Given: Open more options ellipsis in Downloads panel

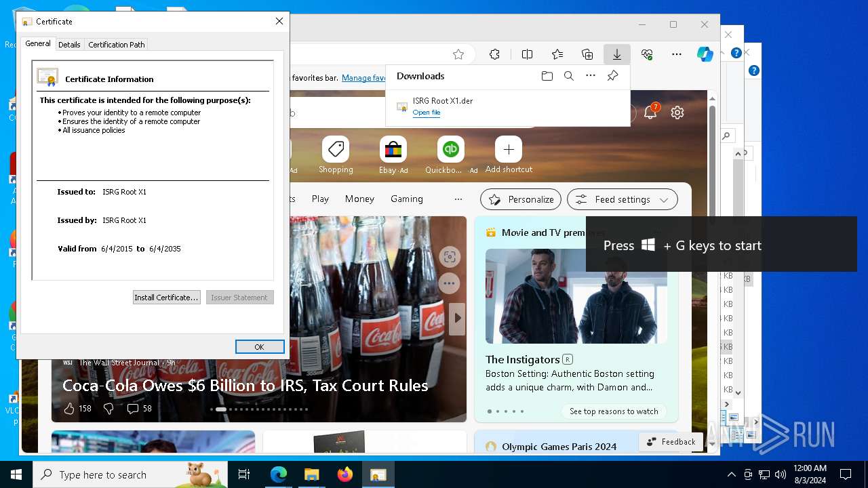Looking at the screenshot, I should click(591, 76).
